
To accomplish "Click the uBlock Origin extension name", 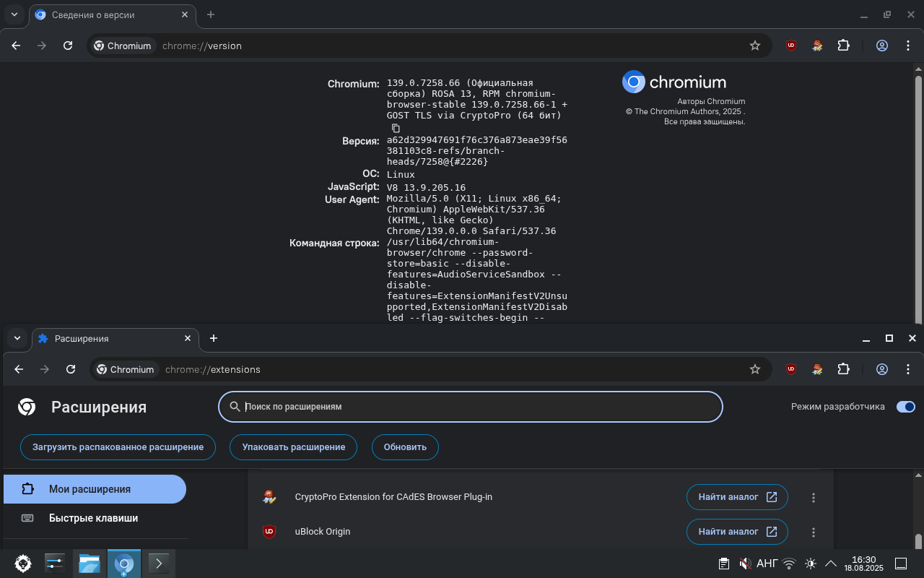I will click(323, 532).
